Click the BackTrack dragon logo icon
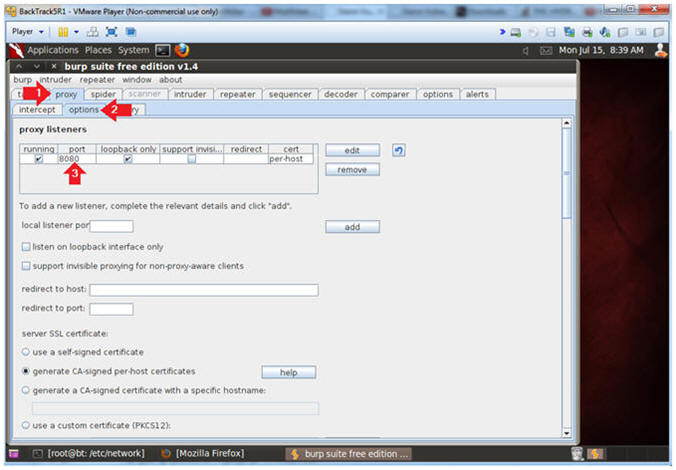Screen dimensions: 676x470 click(x=16, y=50)
